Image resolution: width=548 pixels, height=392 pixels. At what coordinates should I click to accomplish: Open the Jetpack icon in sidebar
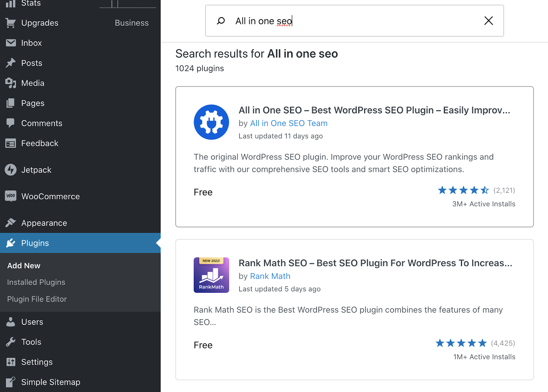pos(11,170)
